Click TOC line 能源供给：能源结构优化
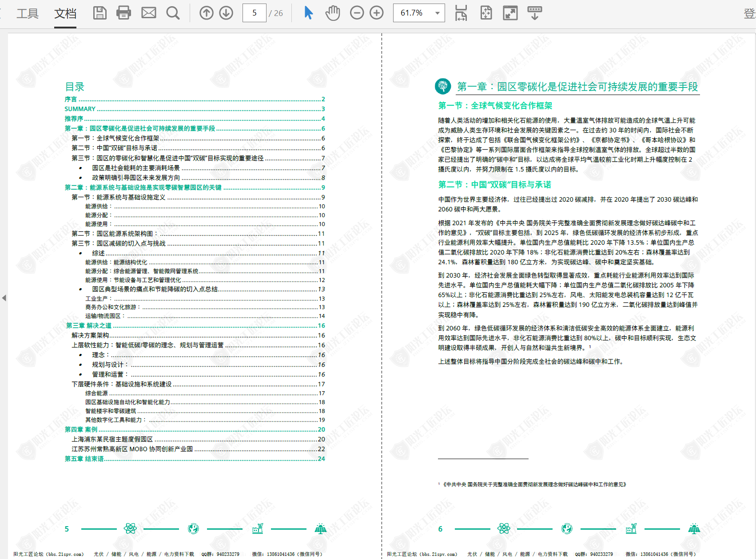756x559 pixels. pos(205,262)
